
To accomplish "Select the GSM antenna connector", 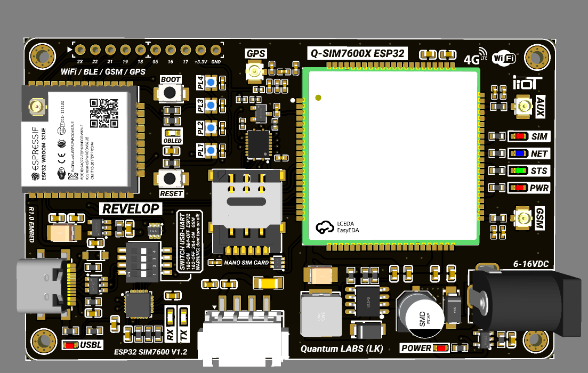I will tap(523, 218).
